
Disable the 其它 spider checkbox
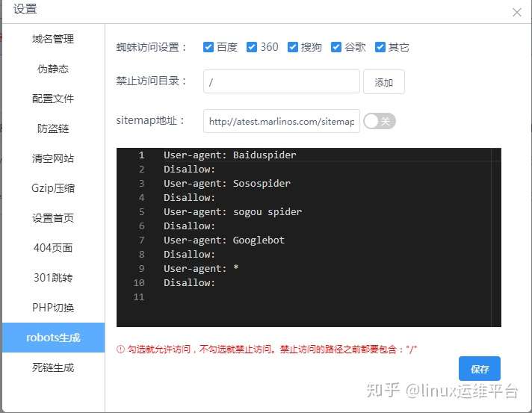pos(380,47)
